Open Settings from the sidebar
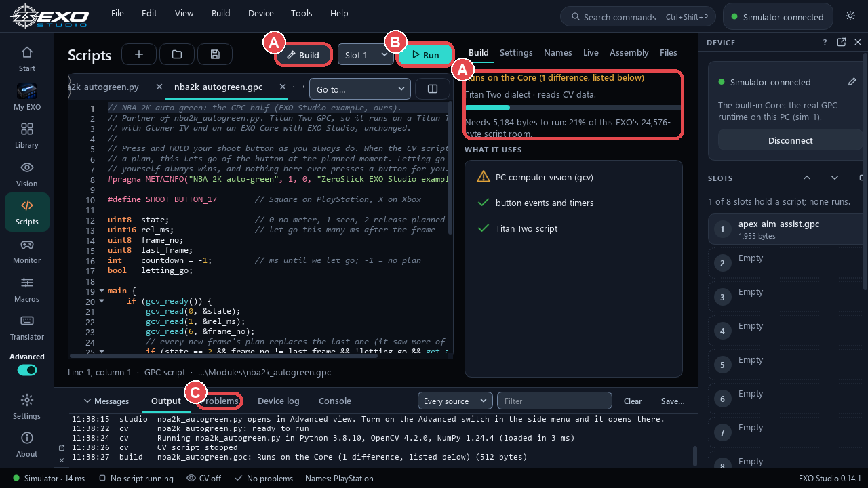The width and height of the screenshot is (868, 488). click(27, 407)
